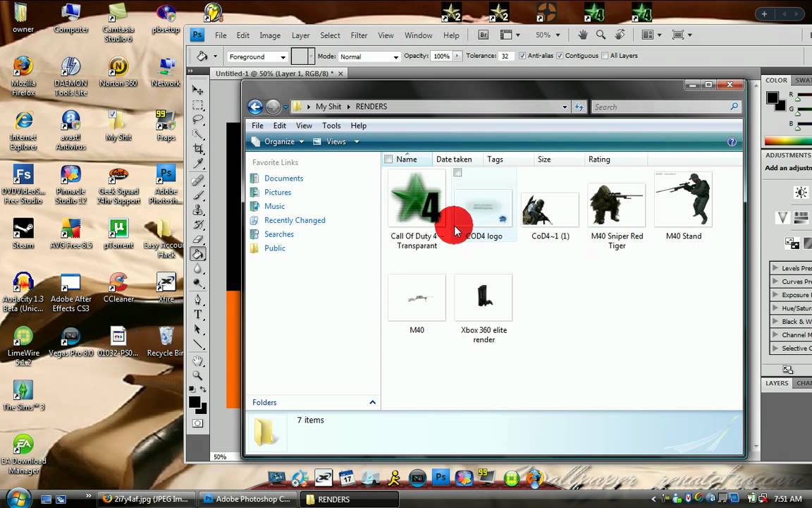The image size is (812, 508).
Task: Select the Blur tool
Action: click(197, 269)
